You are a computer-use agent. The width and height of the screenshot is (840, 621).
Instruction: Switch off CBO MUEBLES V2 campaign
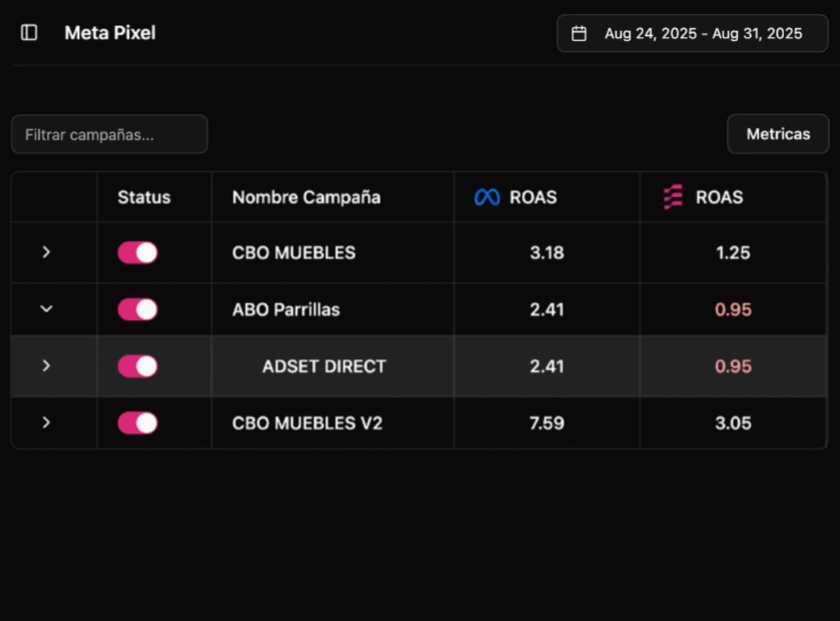tap(138, 423)
